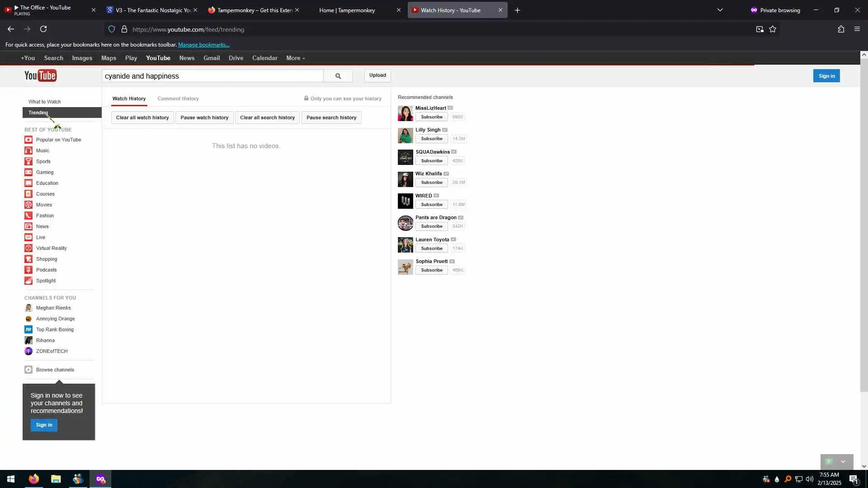This screenshot has width=868, height=488.
Task: Open the Gaming category icon
Action: point(28,172)
